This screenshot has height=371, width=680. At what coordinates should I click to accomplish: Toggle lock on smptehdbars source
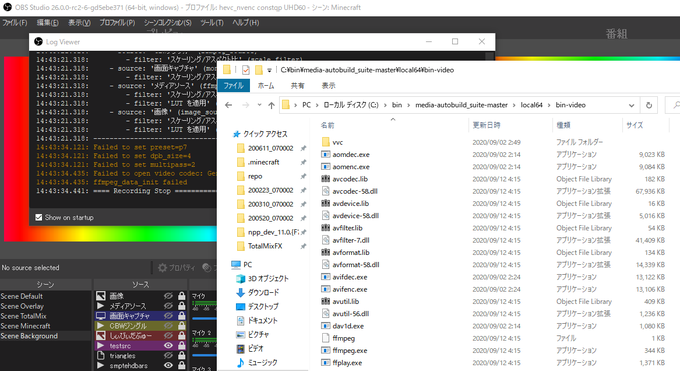(x=181, y=366)
